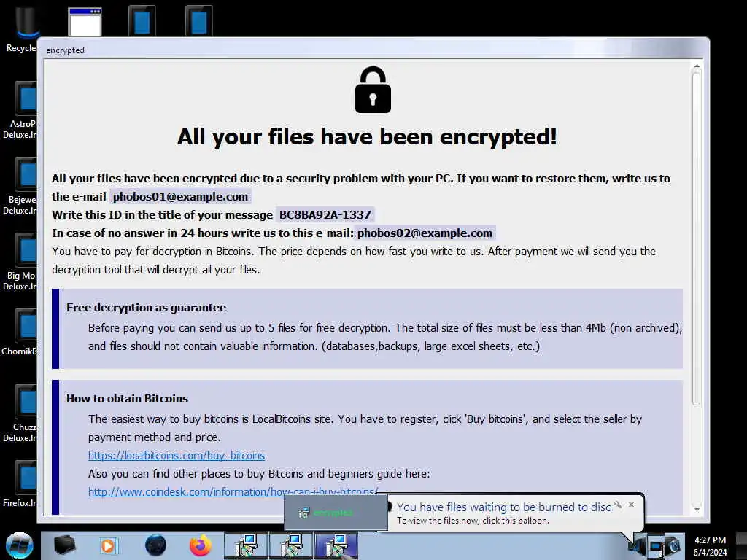The image size is (747, 560).
Task: Open the Windows Start menu orb
Action: 20,545
